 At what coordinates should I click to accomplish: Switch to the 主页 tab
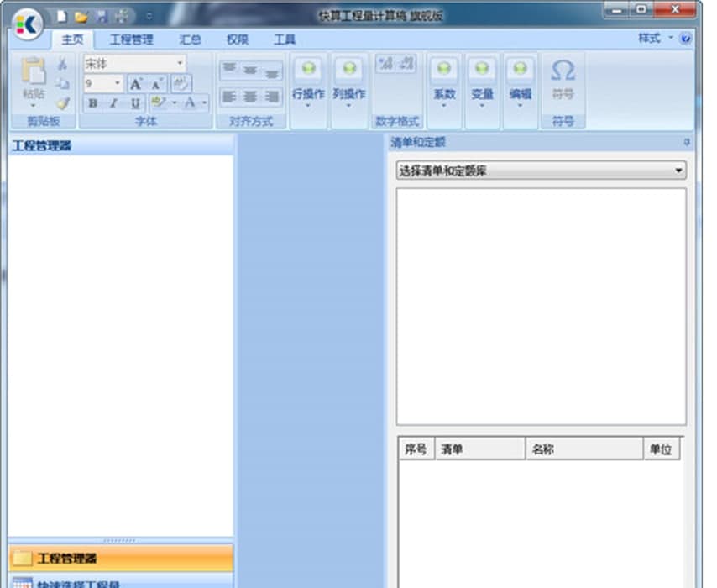[x=72, y=39]
